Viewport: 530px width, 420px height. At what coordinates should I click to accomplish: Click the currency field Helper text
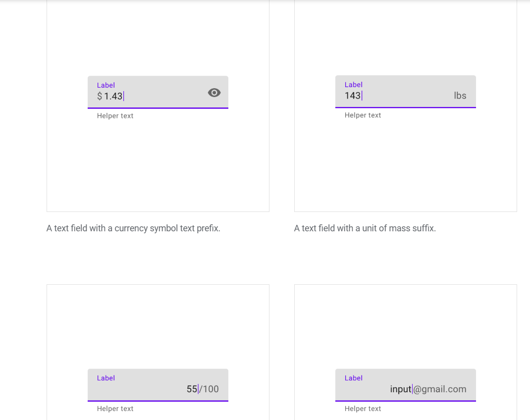pos(115,115)
